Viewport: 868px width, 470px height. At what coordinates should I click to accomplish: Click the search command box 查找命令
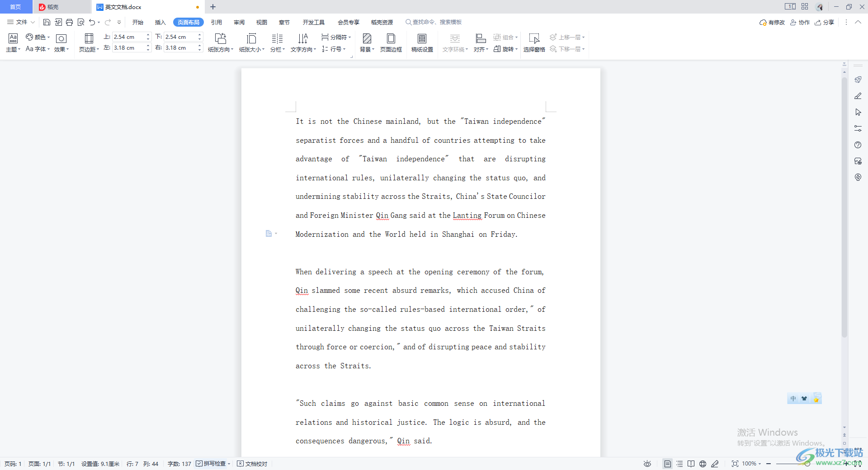[x=434, y=22]
